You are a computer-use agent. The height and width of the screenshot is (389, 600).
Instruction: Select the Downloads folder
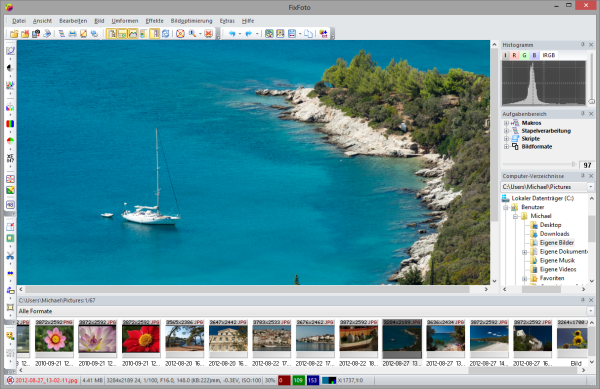click(x=554, y=234)
